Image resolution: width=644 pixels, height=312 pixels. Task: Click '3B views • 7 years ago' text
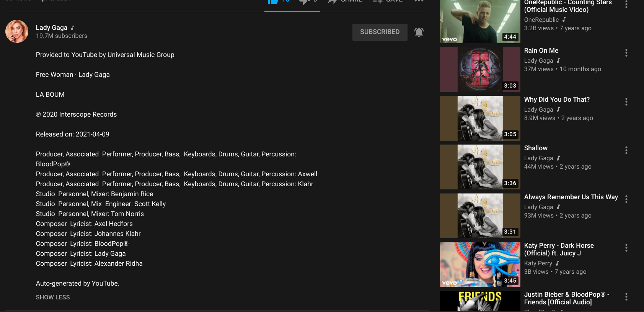click(x=555, y=272)
